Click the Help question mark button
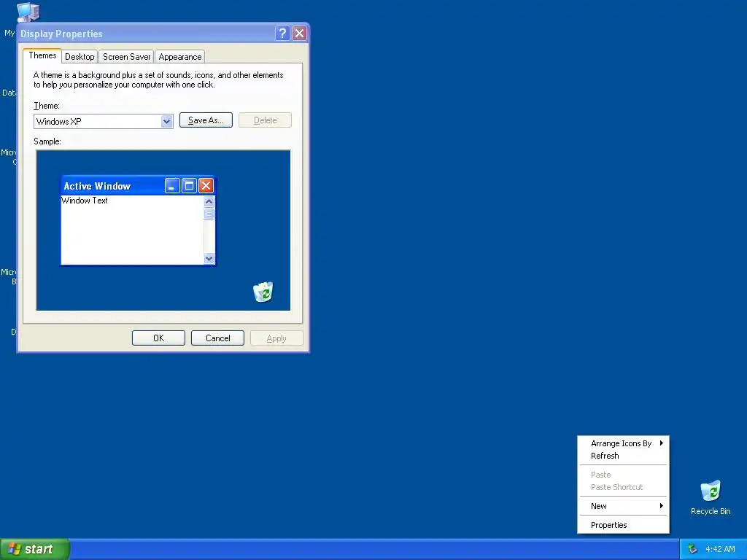Viewport: 747px width, 560px height. 282,34
